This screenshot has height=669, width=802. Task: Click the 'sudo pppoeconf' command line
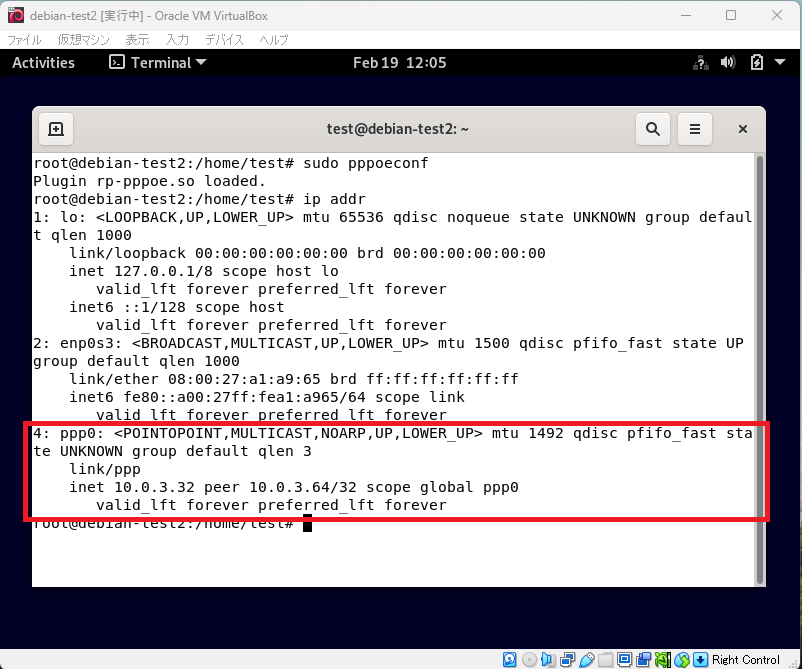click(x=231, y=163)
